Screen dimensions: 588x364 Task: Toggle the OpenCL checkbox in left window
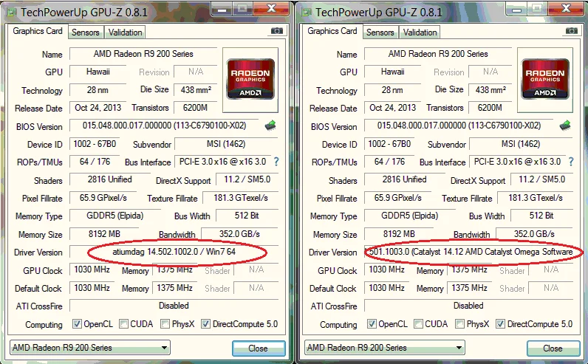(77, 323)
